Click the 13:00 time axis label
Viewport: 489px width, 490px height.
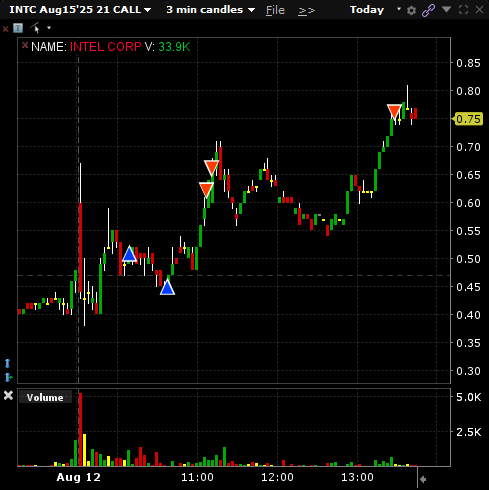pyautogui.click(x=357, y=477)
